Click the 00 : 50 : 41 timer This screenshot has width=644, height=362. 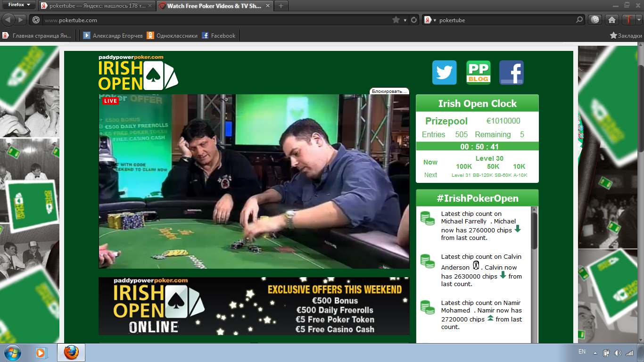tap(479, 147)
